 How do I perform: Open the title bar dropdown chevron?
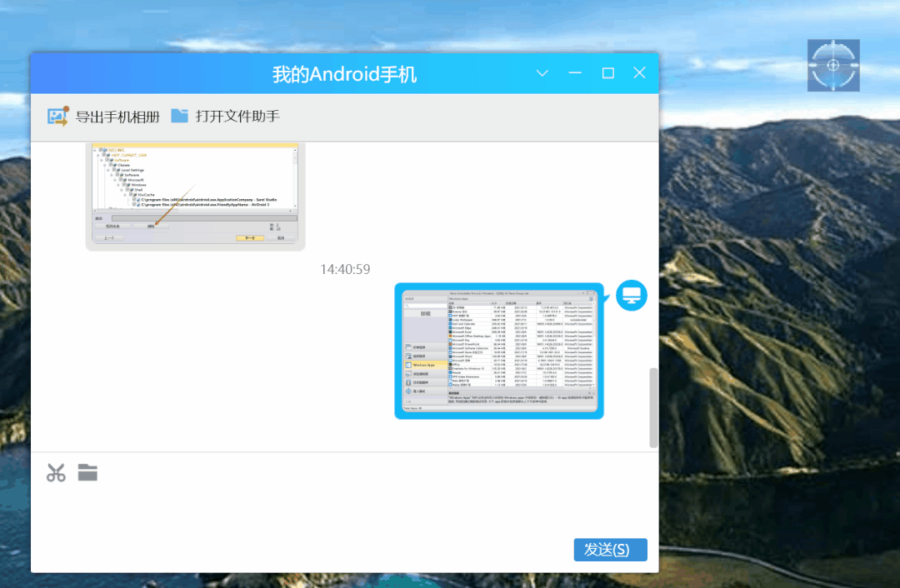pyautogui.click(x=542, y=73)
